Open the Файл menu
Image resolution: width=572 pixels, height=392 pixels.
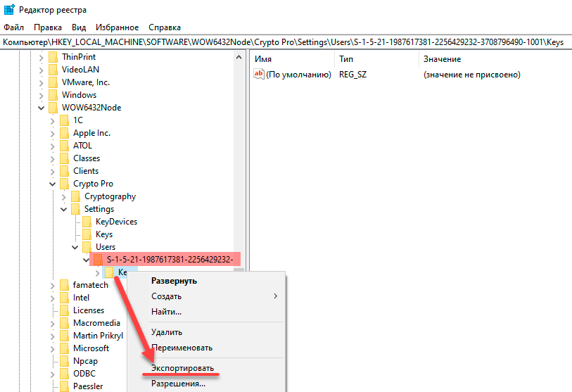click(14, 27)
